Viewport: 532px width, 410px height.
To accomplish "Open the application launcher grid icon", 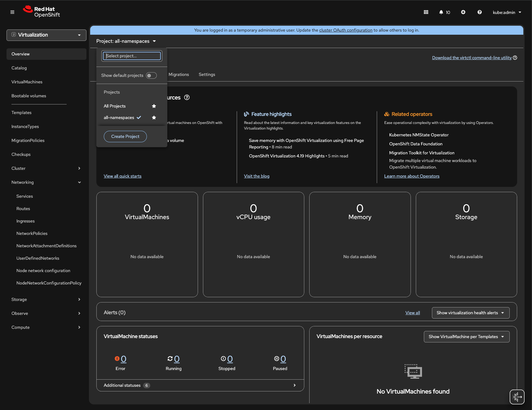I will coord(426,12).
